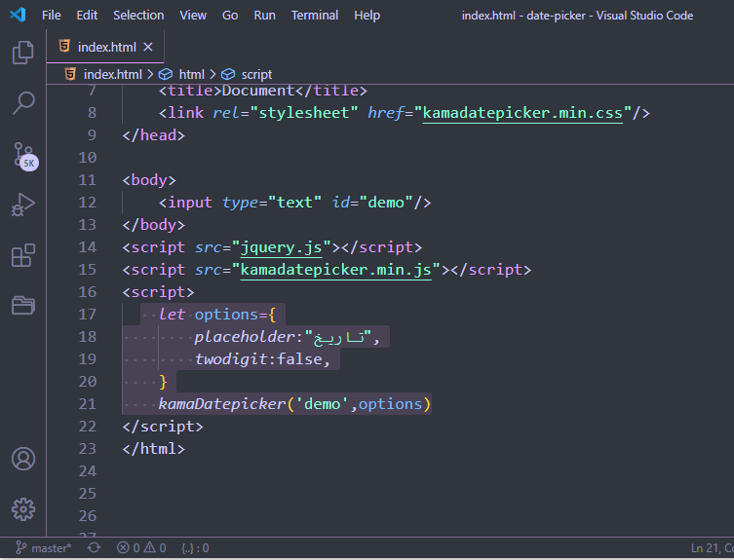Image resolution: width=734 pixels, height=560 pixels.
Task: Open the Selection menu
Action: pos(138,16)
